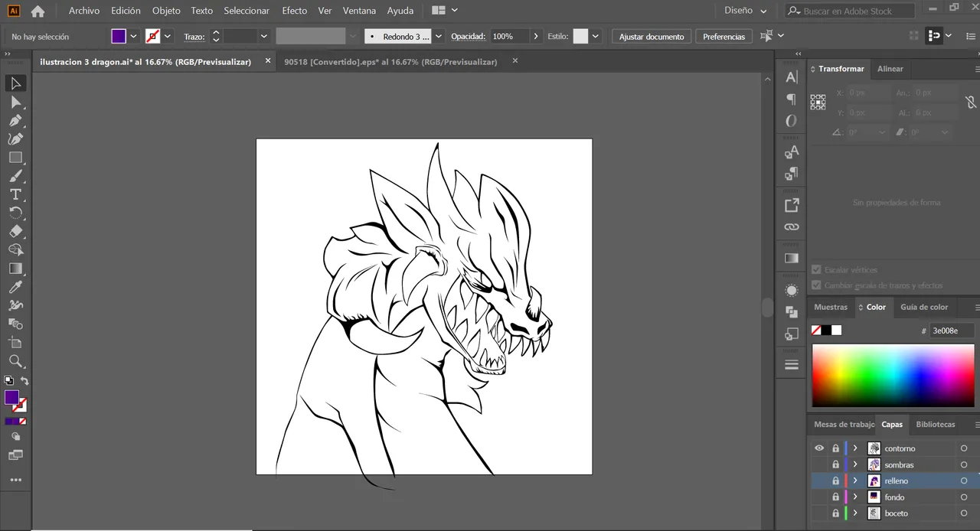Open the Diseño workspace switcher
Image resolution: width=980 pixels, height=531 pixels.
click(x=746, y=11)
